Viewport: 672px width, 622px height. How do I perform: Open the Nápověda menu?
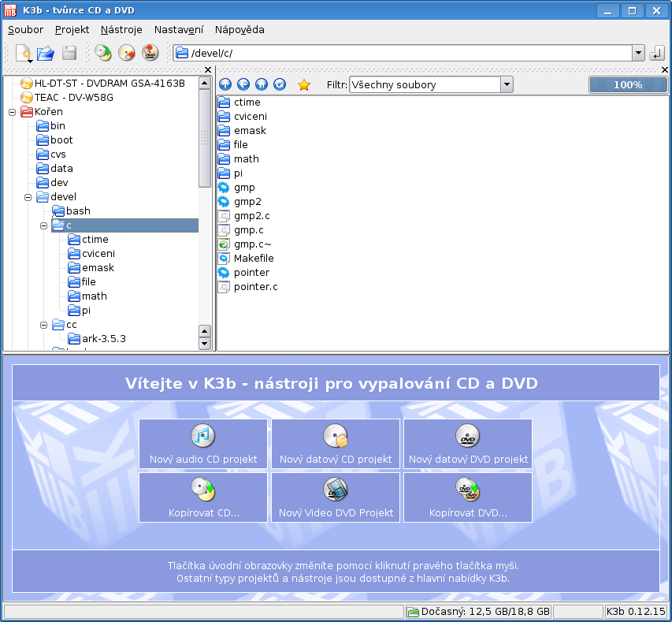tap(239, 30)
